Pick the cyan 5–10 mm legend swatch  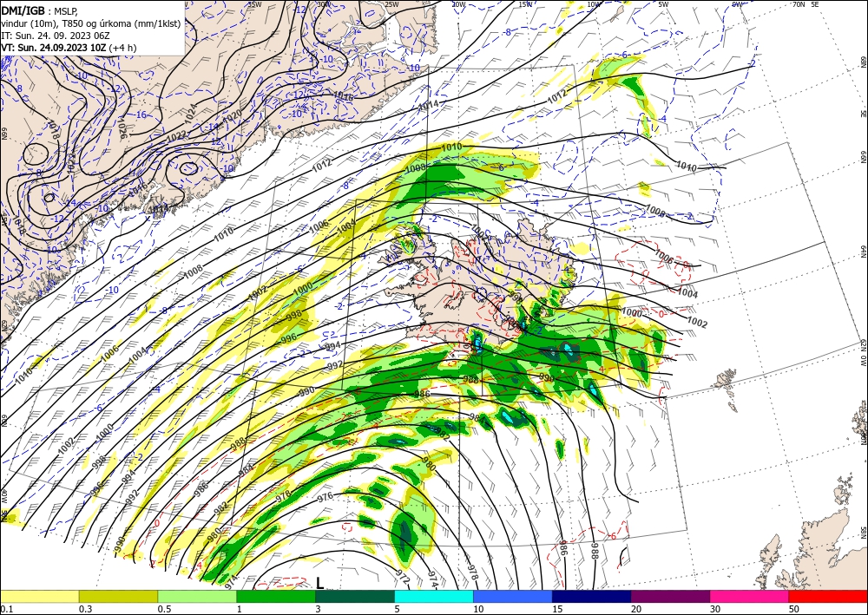(434, 596)
